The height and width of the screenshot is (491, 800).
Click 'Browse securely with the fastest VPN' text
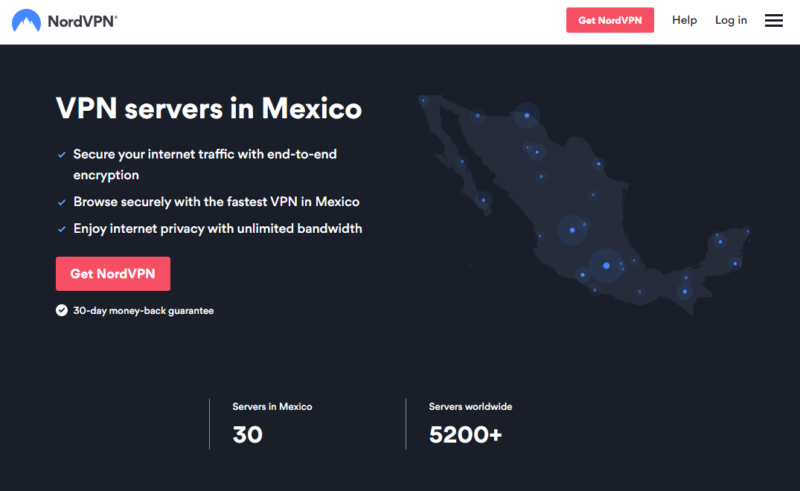coord(216,202)
